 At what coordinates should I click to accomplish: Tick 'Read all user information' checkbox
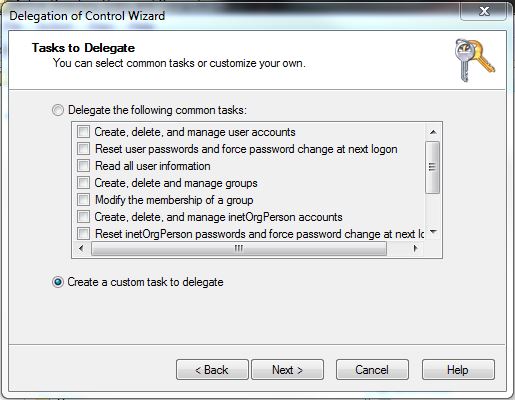[83, 166]
